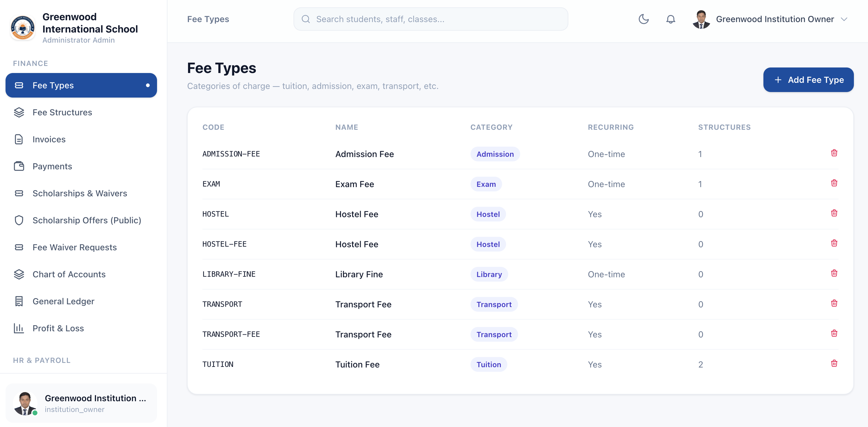Open Profit & Loss report

click(x=81, y=328)
